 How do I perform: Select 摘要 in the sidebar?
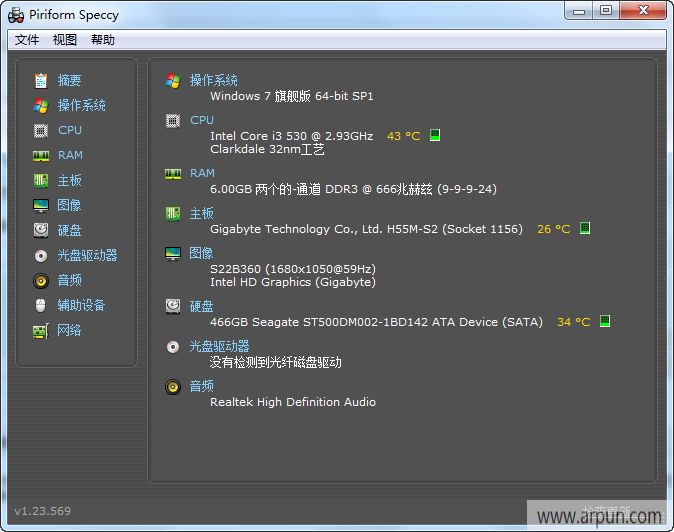70,80
